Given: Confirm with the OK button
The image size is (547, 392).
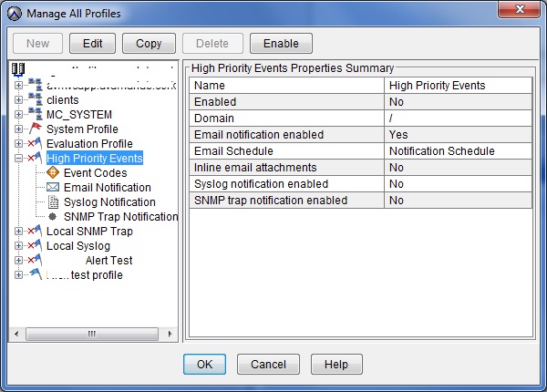Looking at the screenshot, I should pos(204,364).
